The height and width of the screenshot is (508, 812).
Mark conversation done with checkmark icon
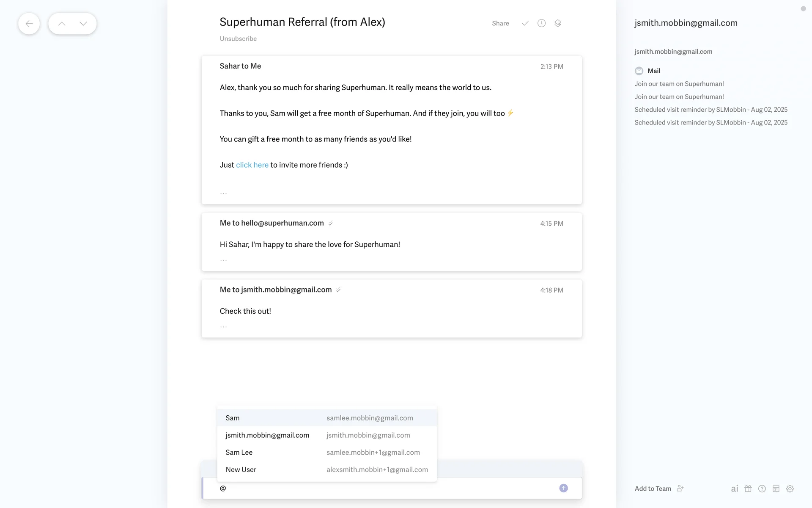525,23
